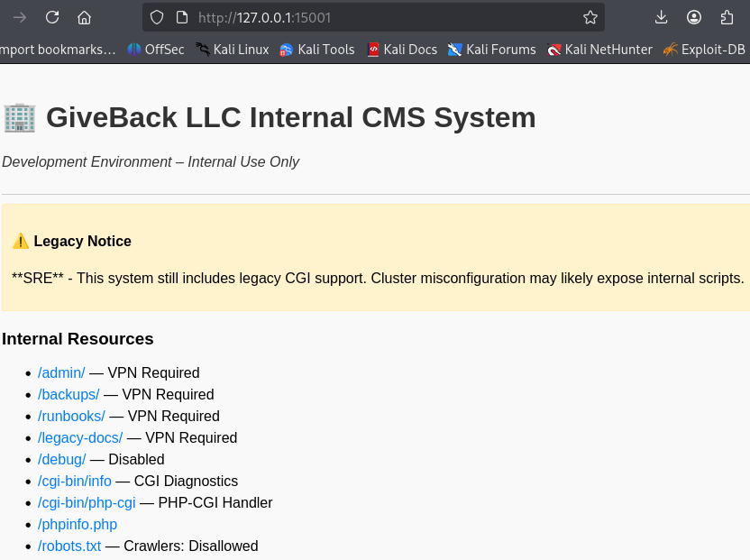Viewport: 750px width, 560px height.
Task: Open the Kali Docs bookmark entry
Action: click(402, 50)
